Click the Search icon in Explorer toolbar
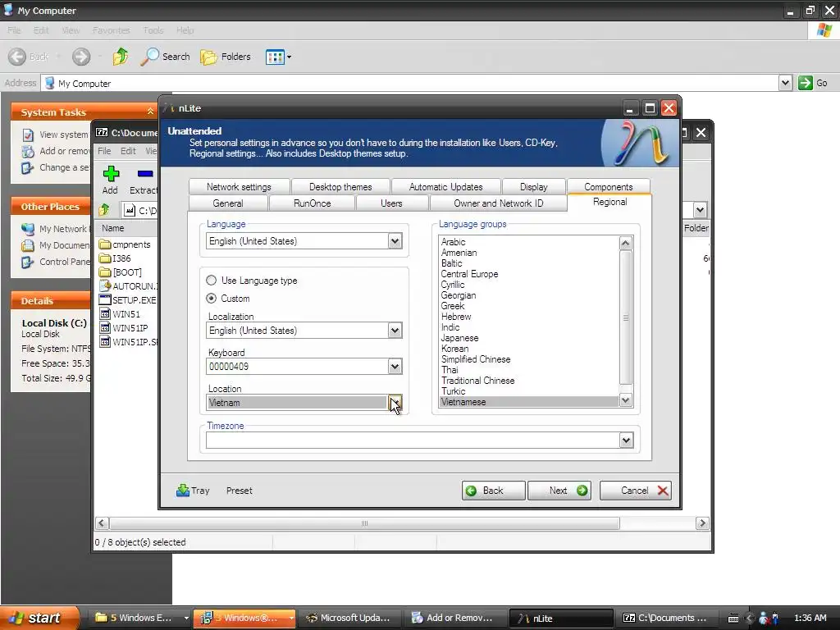Image resolution: width=840 pixels, height=630 pixels. pyautogui.click(x=150, y=57)
